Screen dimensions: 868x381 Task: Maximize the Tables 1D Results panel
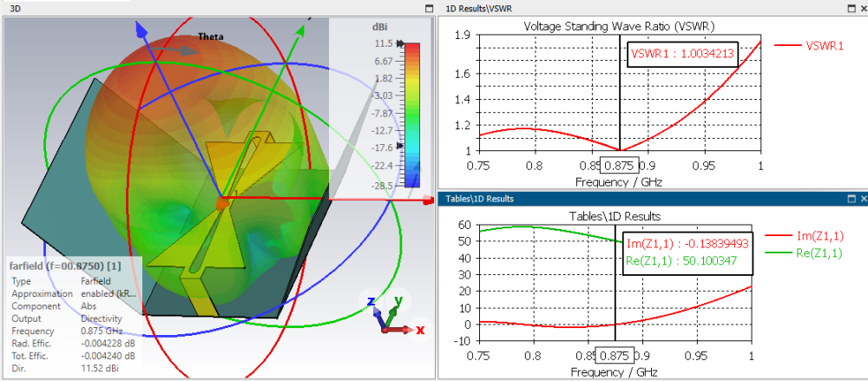click(x=852, y=198)
